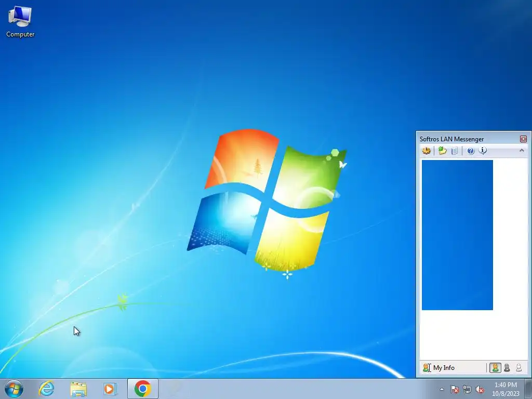Launch Internet Explorer from the taskbar
Screen dimensions: 532x399
tap(46, 389)
